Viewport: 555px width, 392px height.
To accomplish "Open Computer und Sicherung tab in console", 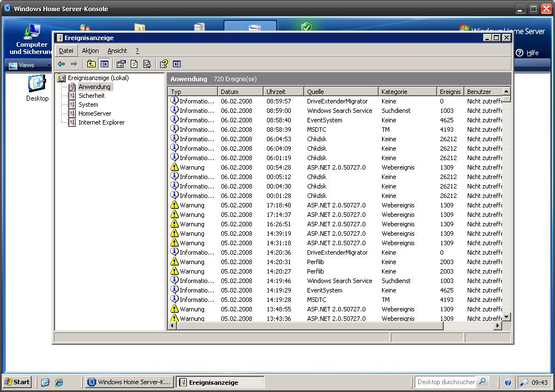I will tap(31, 39).
